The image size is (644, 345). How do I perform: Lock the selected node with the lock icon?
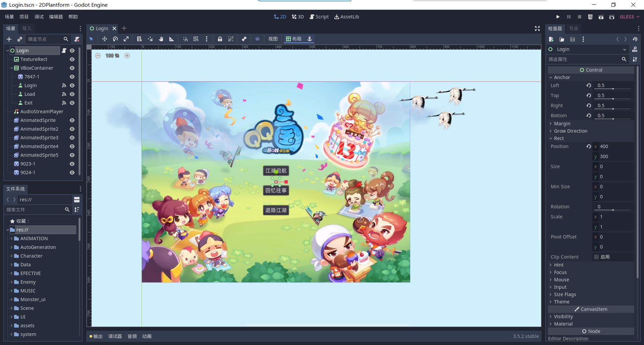[220, 39]
